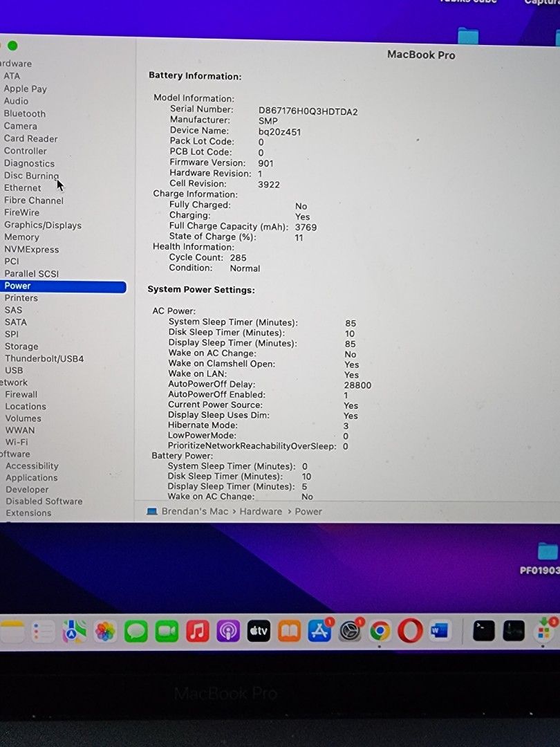Screen dimensions: 560x747
Task: Click the laptop icon in the path bar
Action: coord(152,512)
